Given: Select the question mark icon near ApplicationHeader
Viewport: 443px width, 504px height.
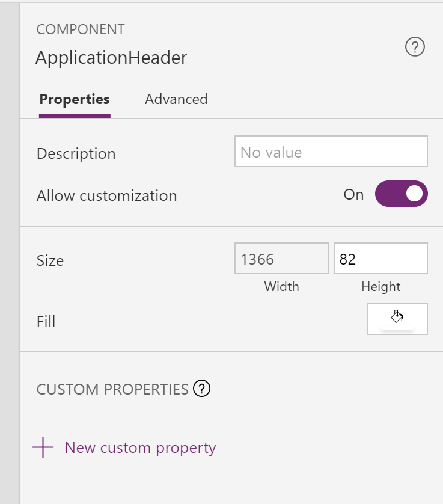Looking at the screenshot, I should pyautogui.click(x=415, y=47).
